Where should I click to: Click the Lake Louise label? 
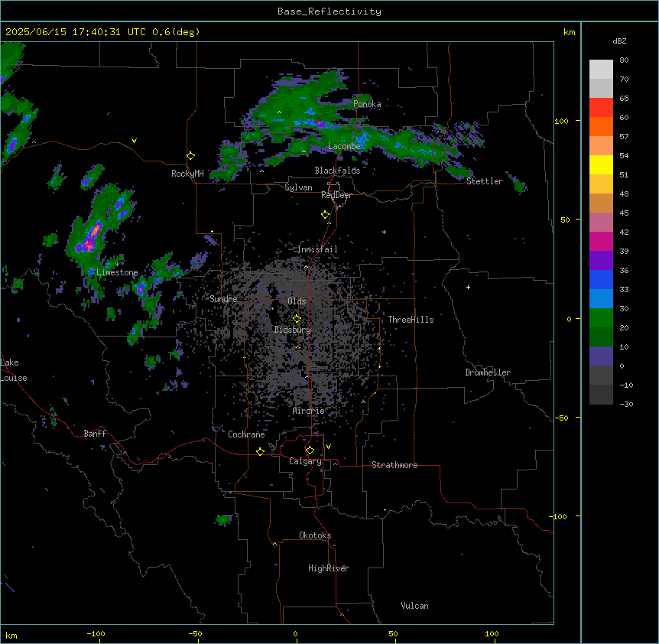pyautogui.click(x=12, y=370)
